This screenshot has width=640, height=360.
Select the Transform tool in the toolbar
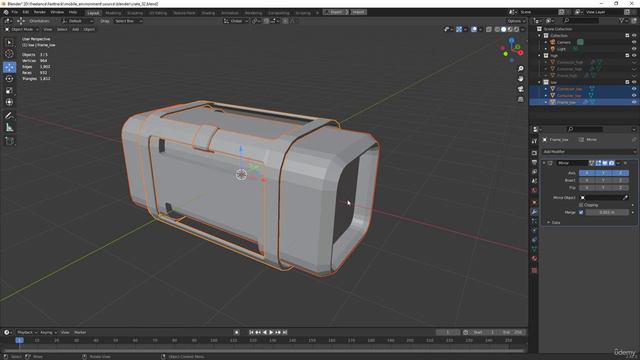(9, 102)
